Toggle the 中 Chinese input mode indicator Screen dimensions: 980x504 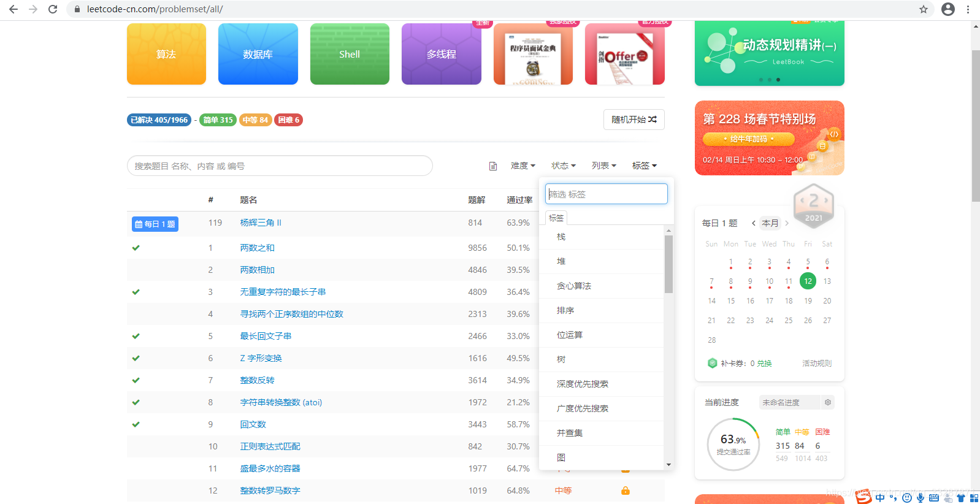coord(880,498)
